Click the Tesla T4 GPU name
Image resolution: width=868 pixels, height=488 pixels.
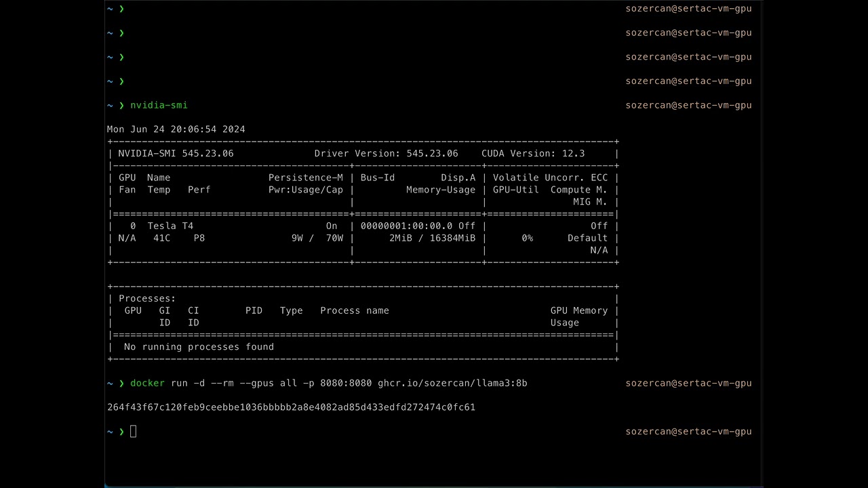pyautogui.click(x=170, y=226)
